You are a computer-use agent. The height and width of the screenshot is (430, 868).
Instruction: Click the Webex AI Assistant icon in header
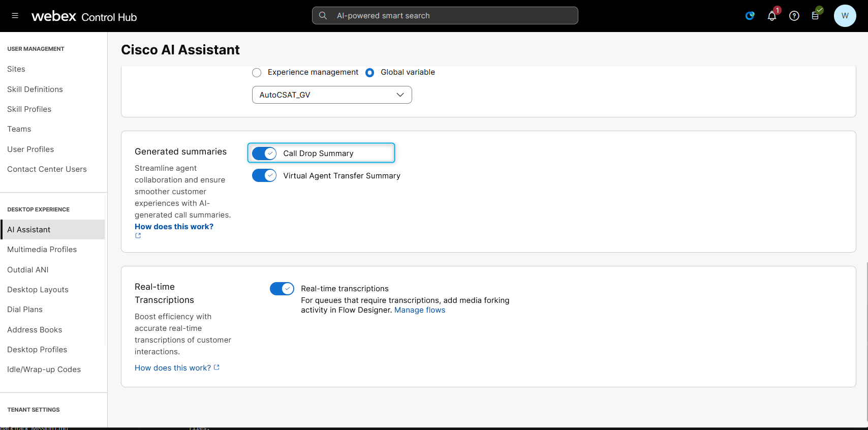[750, 16]
